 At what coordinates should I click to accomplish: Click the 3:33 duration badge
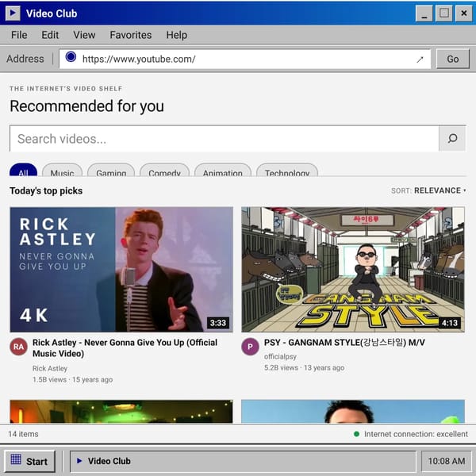point(218,323)
